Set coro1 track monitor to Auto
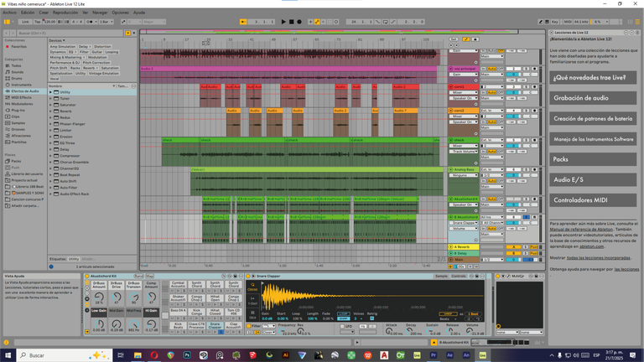Viewport: 644px width, 362px height. (x=491, y=93)
